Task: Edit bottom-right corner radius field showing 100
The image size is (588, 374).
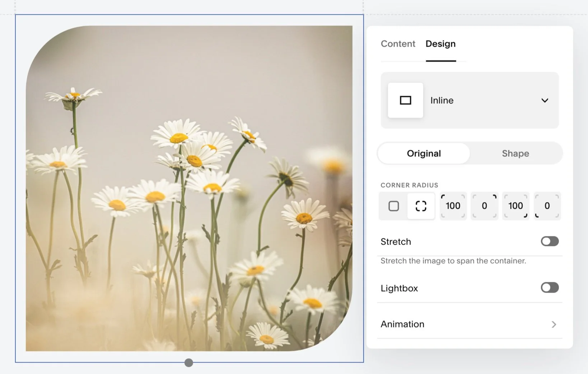Action: pos(515,206)
